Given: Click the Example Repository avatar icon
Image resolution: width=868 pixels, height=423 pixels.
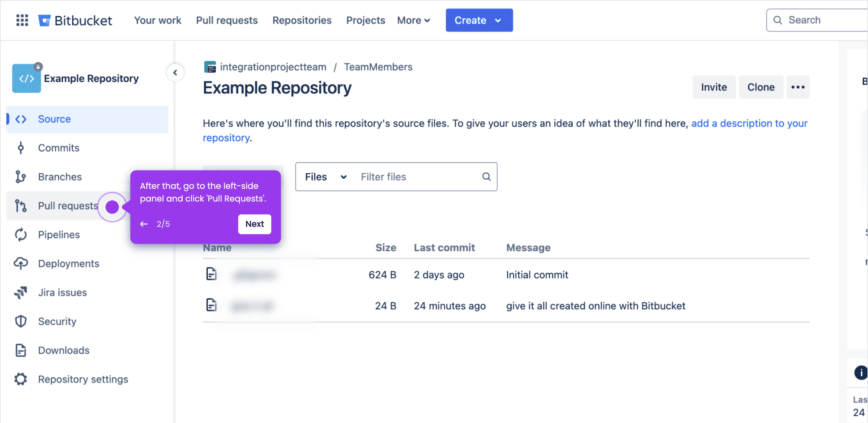Looking at the screenshot, I should pos(26,78).
